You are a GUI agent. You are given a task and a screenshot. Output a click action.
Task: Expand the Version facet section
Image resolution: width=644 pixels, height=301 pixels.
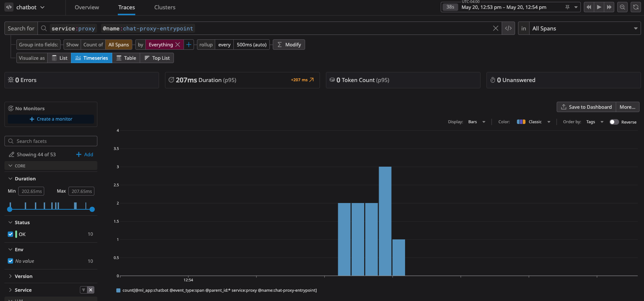point(23,276)
